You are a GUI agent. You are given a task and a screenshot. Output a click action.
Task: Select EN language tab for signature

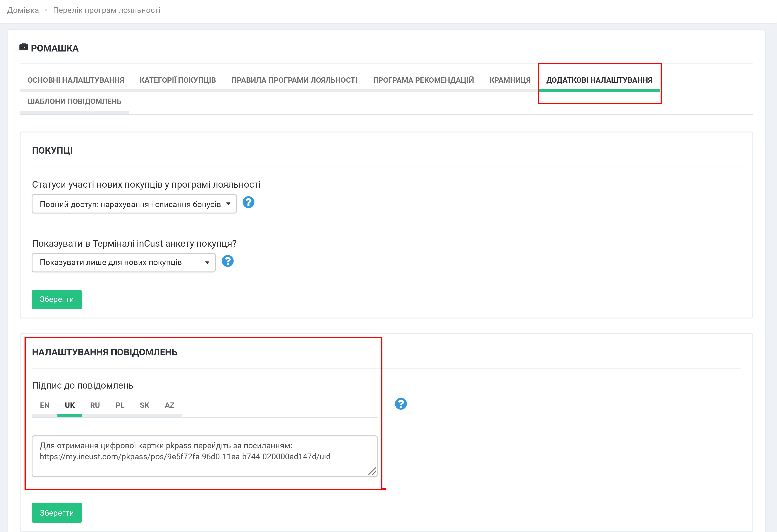coord(44,405)
